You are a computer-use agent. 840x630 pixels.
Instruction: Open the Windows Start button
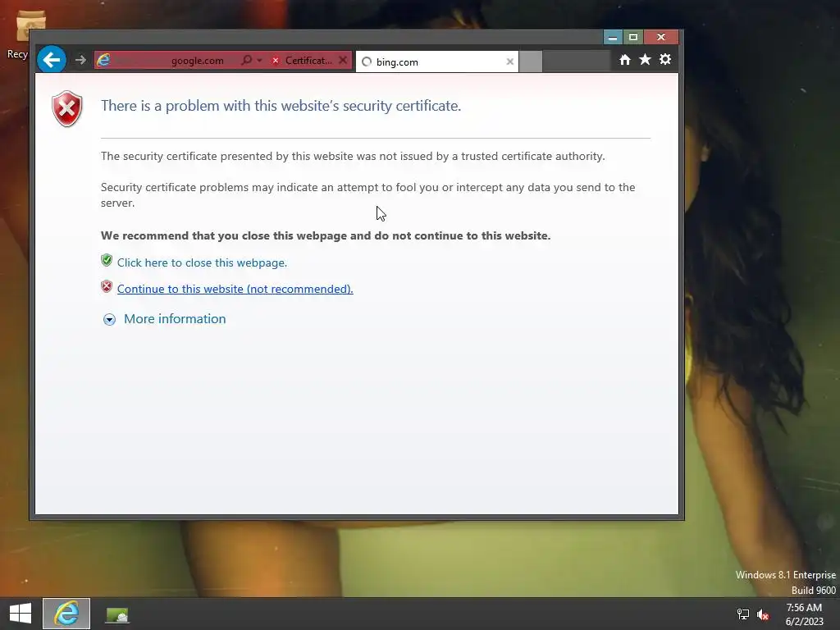click(x=21, y=614)
